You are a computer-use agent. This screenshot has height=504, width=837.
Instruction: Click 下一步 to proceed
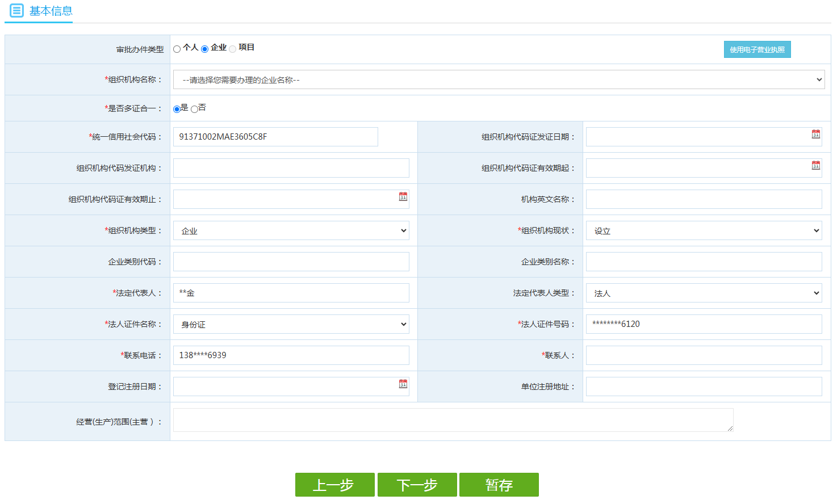click(x=417, y=485)
